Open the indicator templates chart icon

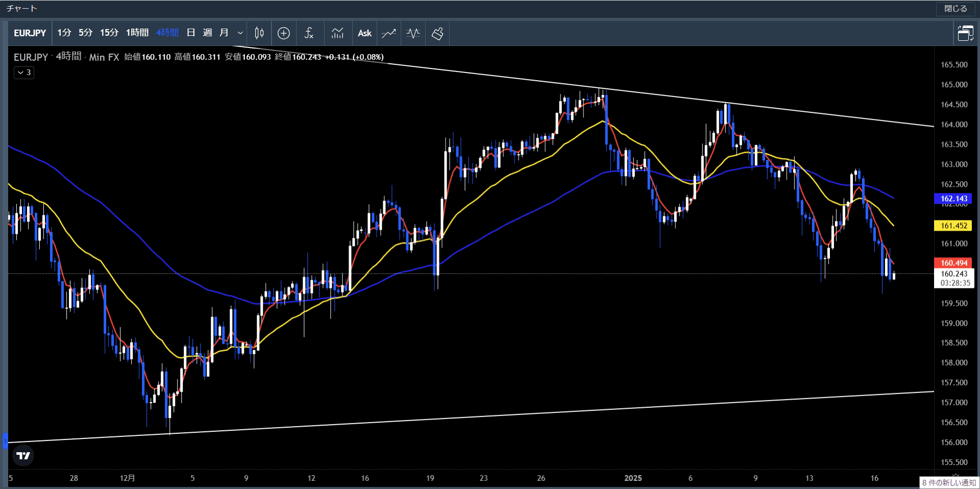[337, 33]
